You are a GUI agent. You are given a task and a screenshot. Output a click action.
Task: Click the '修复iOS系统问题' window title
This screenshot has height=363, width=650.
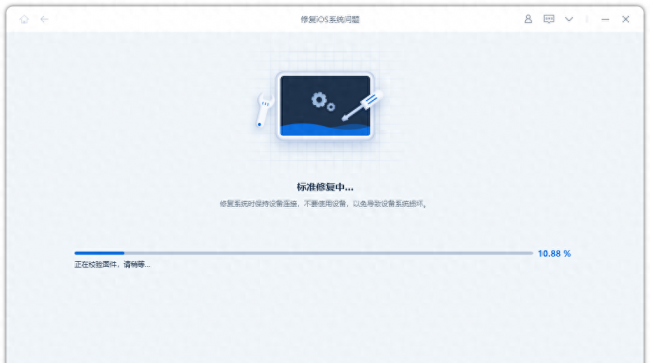(330, 19)
